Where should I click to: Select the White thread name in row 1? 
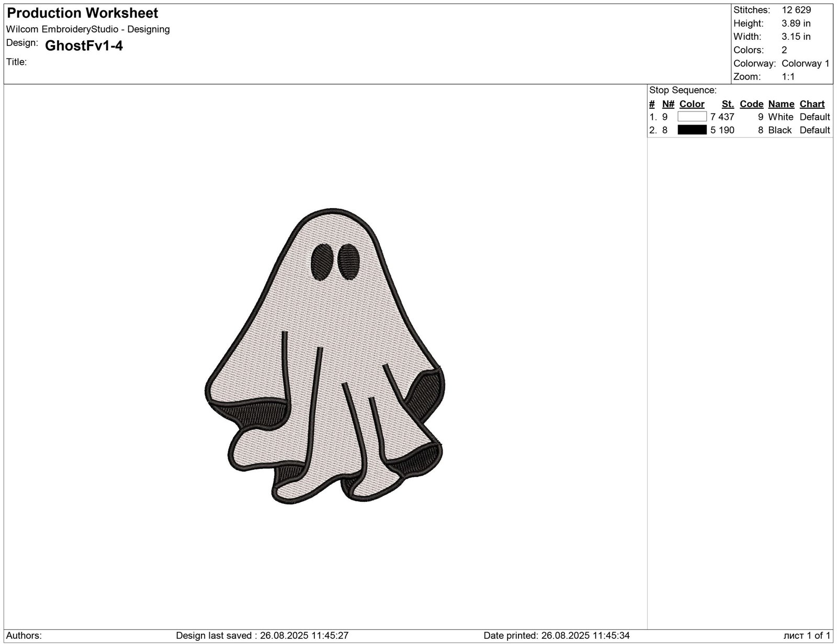pyautogui.click(x=781, y=117)
